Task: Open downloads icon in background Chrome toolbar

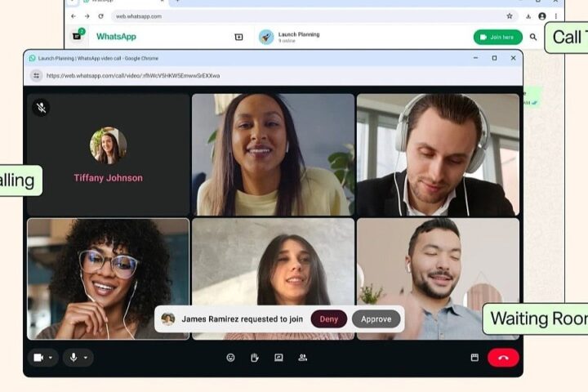Action: click(528, 16)
